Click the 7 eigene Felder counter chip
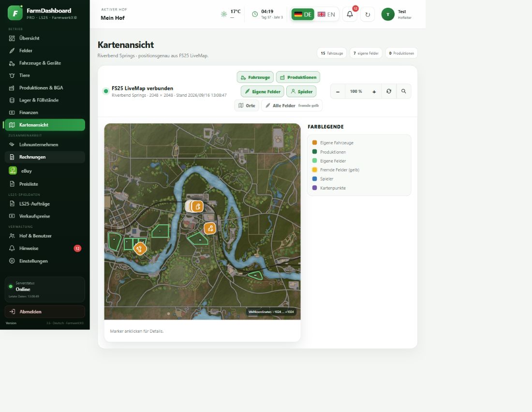 pos(366,53)
